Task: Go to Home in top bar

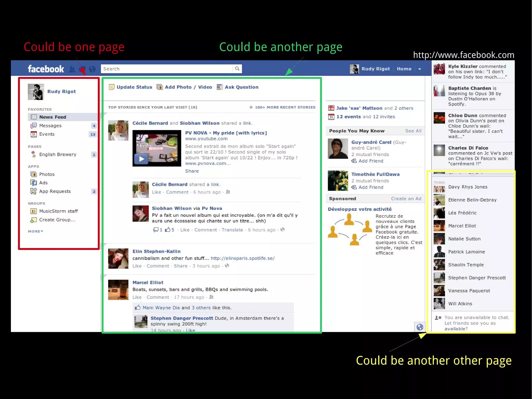Action: click(404, 69)
